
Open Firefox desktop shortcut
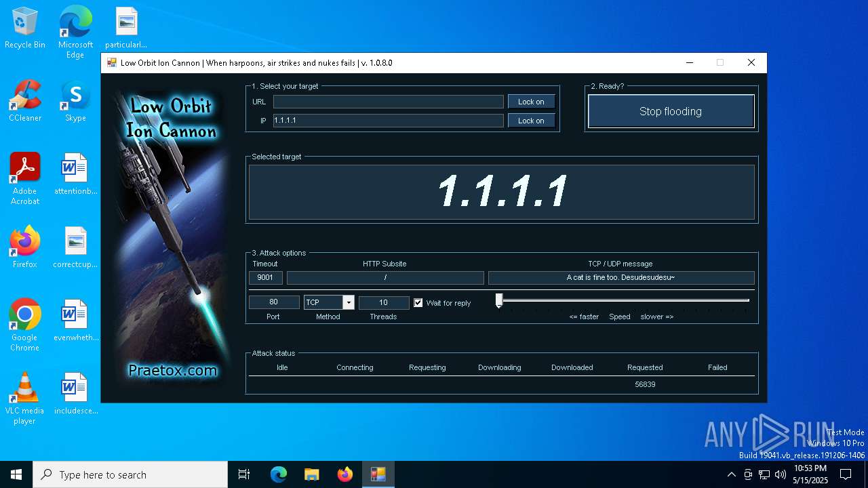coord(25,247)
